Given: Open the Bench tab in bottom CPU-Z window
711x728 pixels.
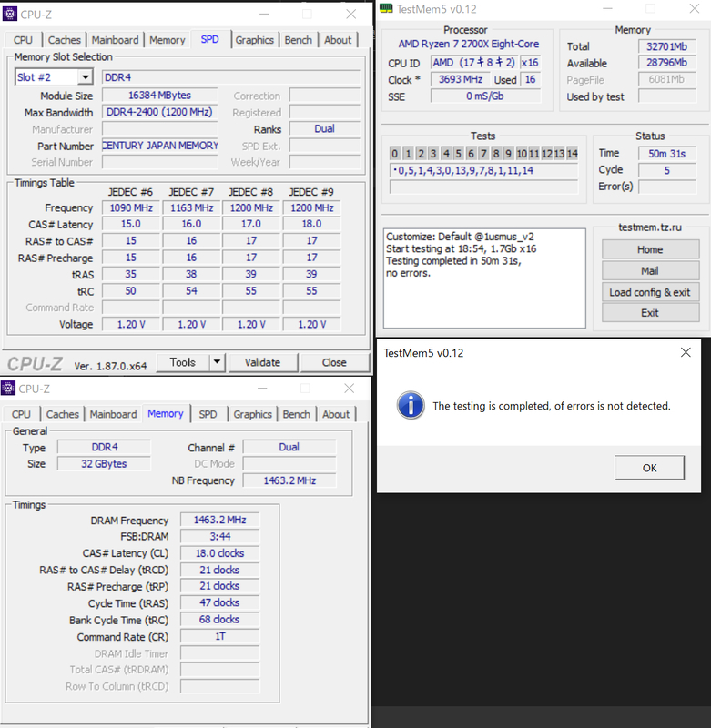Looking at the screenshot, I should [296, 414].
